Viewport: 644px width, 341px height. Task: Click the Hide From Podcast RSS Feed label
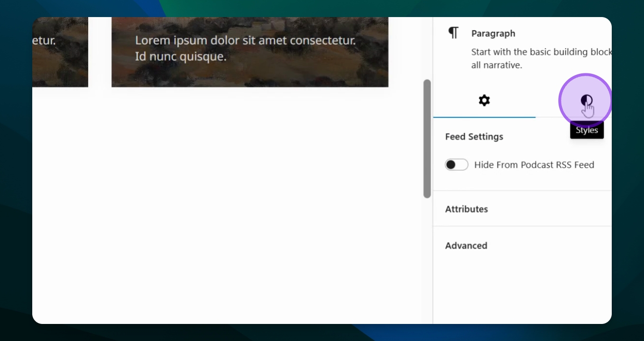534,165
